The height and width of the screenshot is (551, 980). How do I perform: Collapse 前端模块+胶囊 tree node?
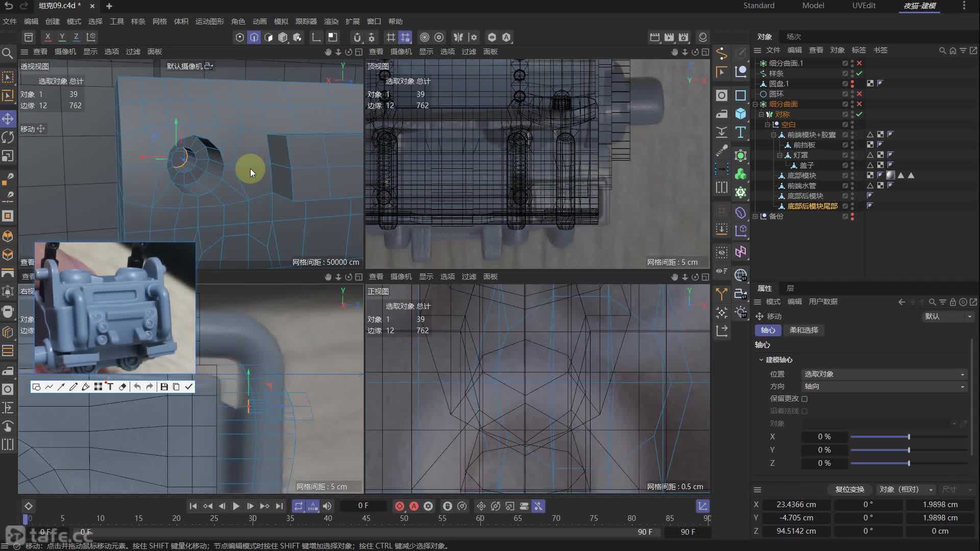click(x=773, y=135)
